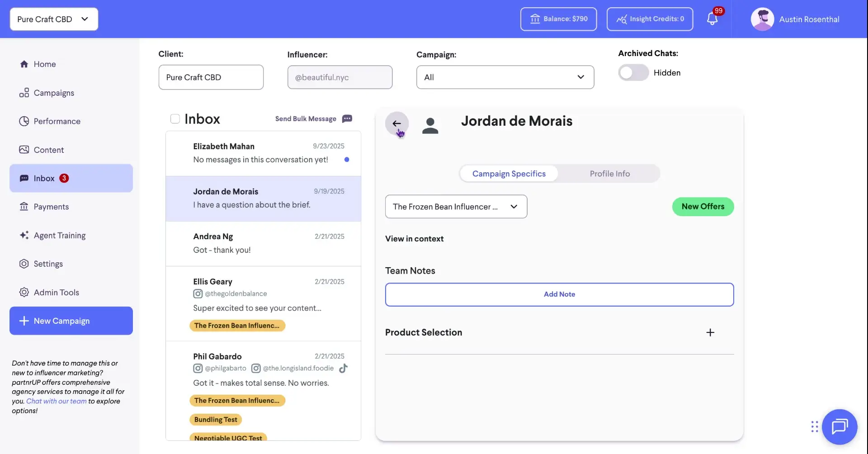
Task: Check the Inbox select-all checkbox
Action: tap(175, 118)
